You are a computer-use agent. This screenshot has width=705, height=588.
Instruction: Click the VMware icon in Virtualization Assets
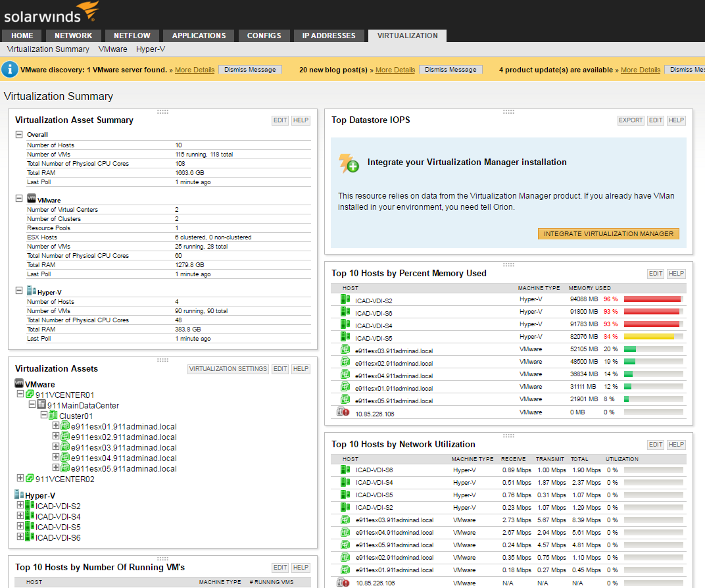point(19,383)
